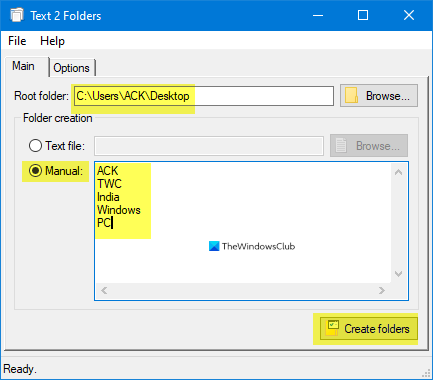Open the Help menu

pyautogui.click(x=52, y=41)
